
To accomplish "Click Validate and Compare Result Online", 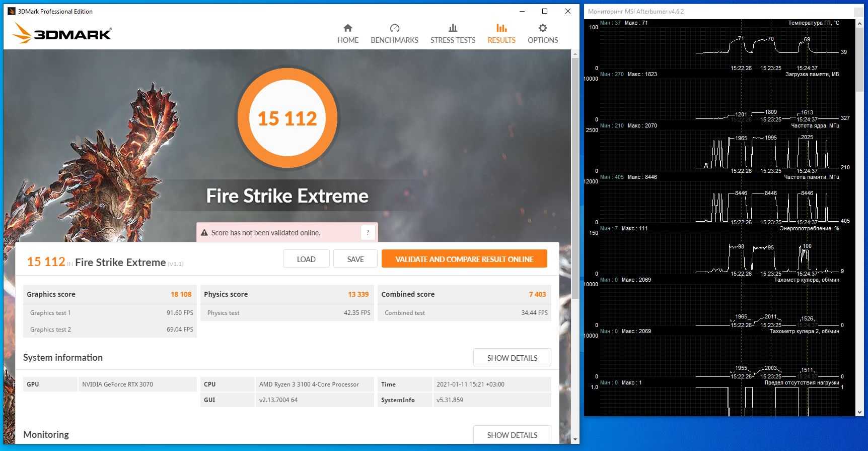I will tap(464, 259).
